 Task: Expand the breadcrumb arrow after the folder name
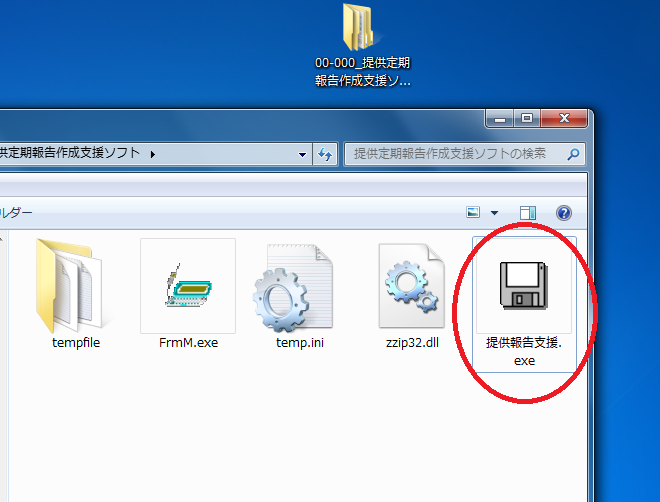coord(152,154)
